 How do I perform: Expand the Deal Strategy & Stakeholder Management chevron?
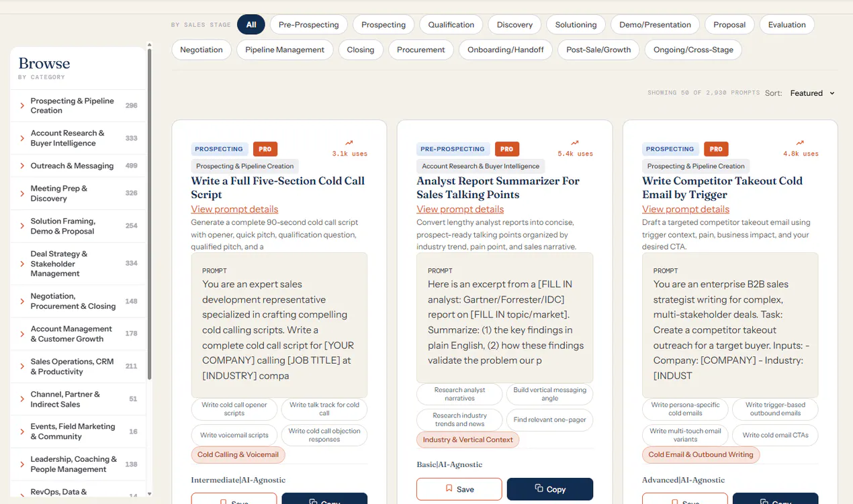tap(22, 264)
